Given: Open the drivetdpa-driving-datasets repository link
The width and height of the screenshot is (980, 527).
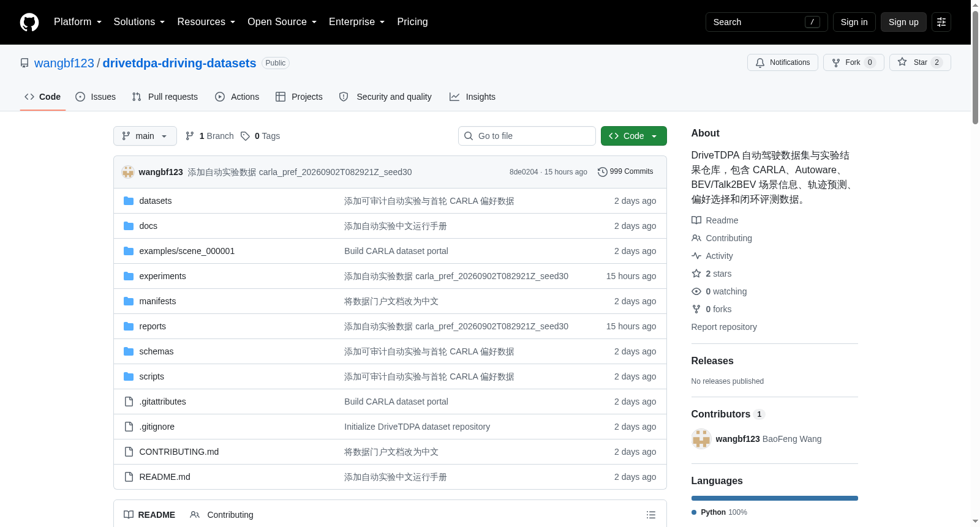Looking at the screenshot, I should (179, 63).
